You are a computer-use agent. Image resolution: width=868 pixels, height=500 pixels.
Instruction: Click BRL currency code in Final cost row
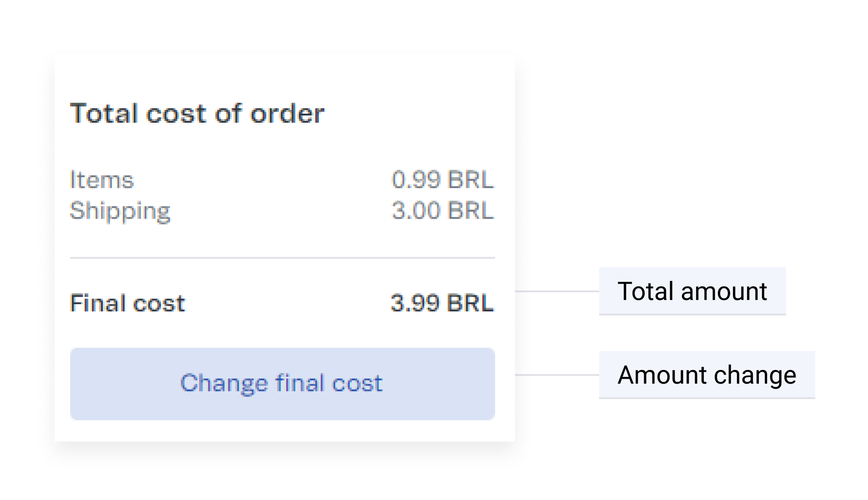point(470,303)
